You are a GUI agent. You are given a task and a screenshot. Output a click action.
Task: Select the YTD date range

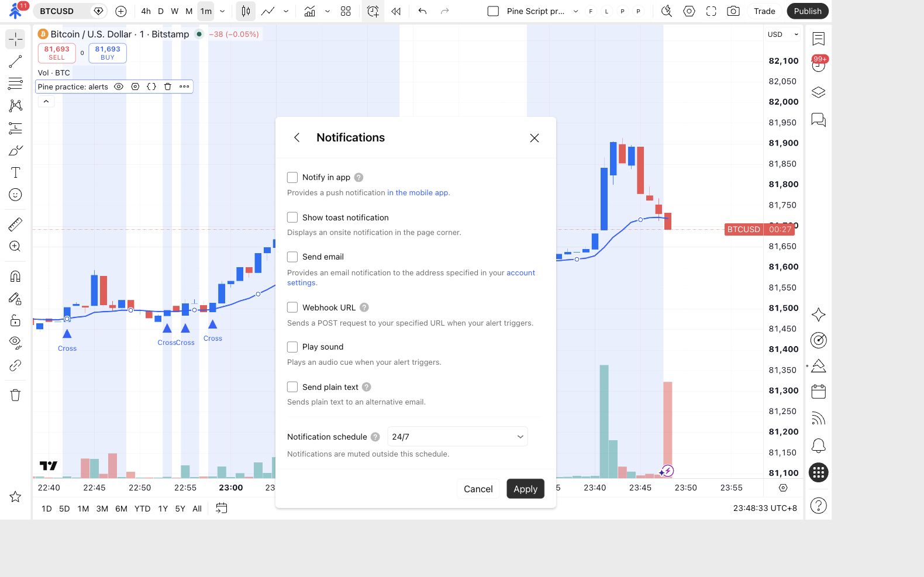(x=142, y=509)
